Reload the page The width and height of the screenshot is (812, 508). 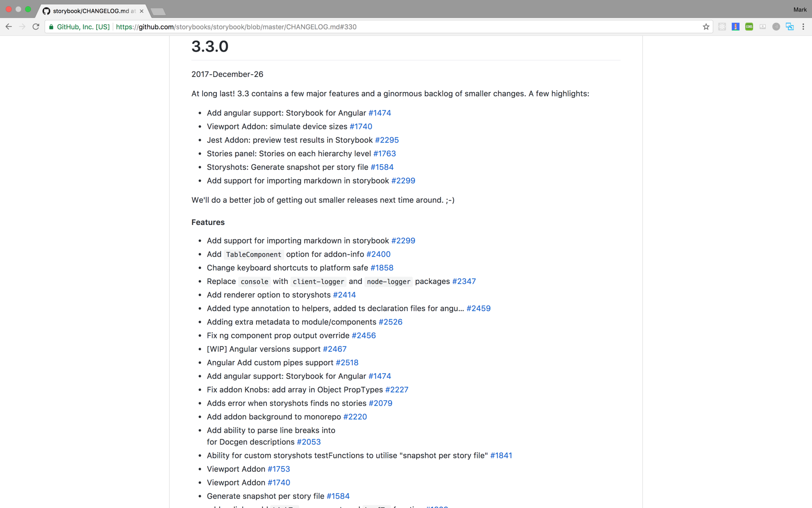36,27
